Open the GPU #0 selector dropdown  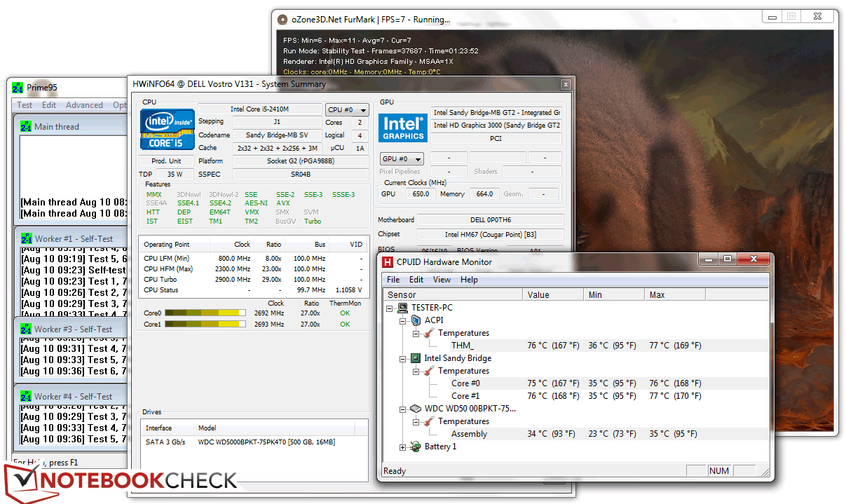click(402, 159)
